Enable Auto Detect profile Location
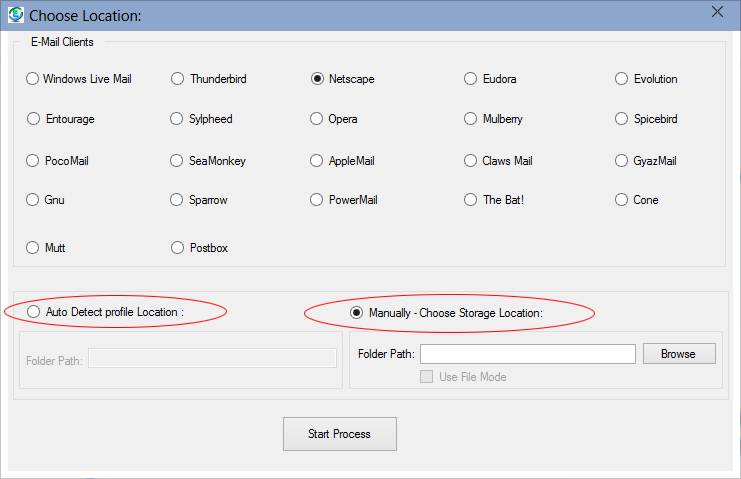741x479 pixels. coord(34,312)
